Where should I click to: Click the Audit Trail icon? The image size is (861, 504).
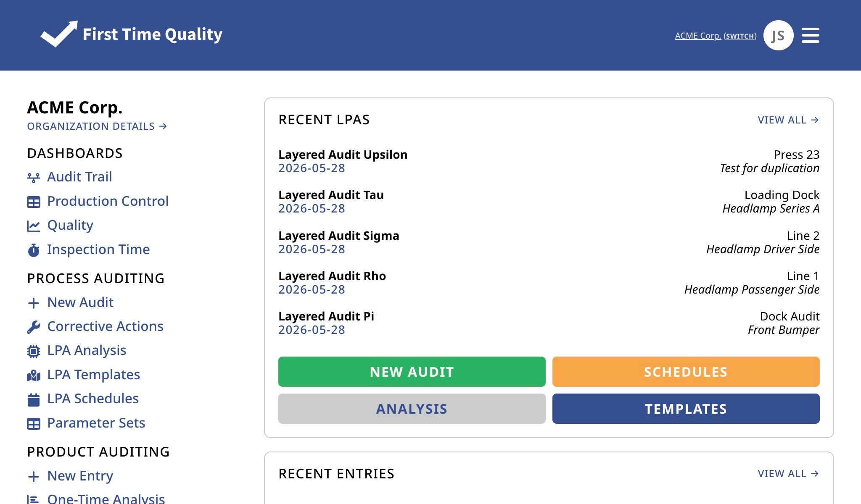point(34,178)
